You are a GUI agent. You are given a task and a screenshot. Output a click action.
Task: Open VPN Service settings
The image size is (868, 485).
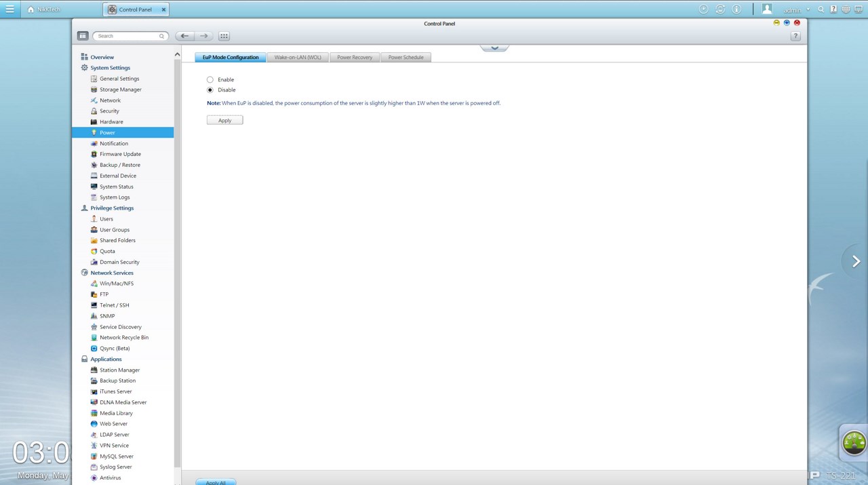click(x=114, y=446)
